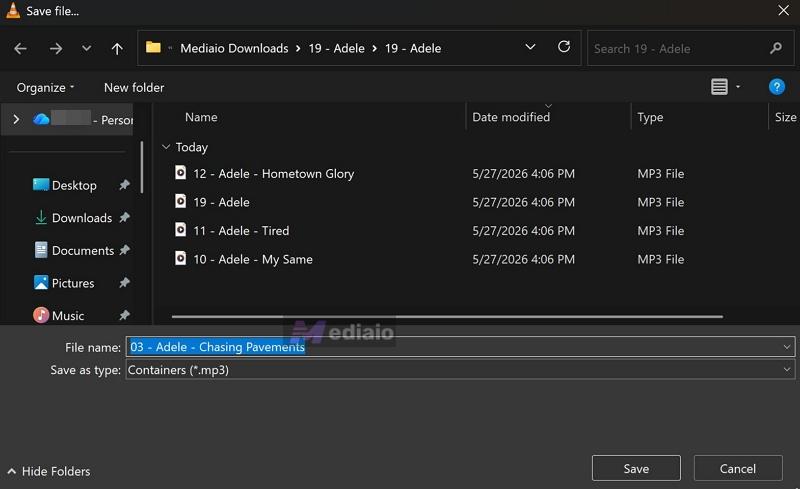Click icon of '10 - Adele - My Same'
This screenshot has width=800, height=489.
181,258
